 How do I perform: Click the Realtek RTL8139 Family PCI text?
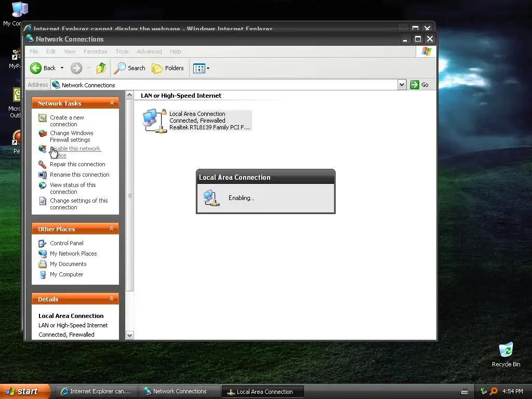pos(209,127)
